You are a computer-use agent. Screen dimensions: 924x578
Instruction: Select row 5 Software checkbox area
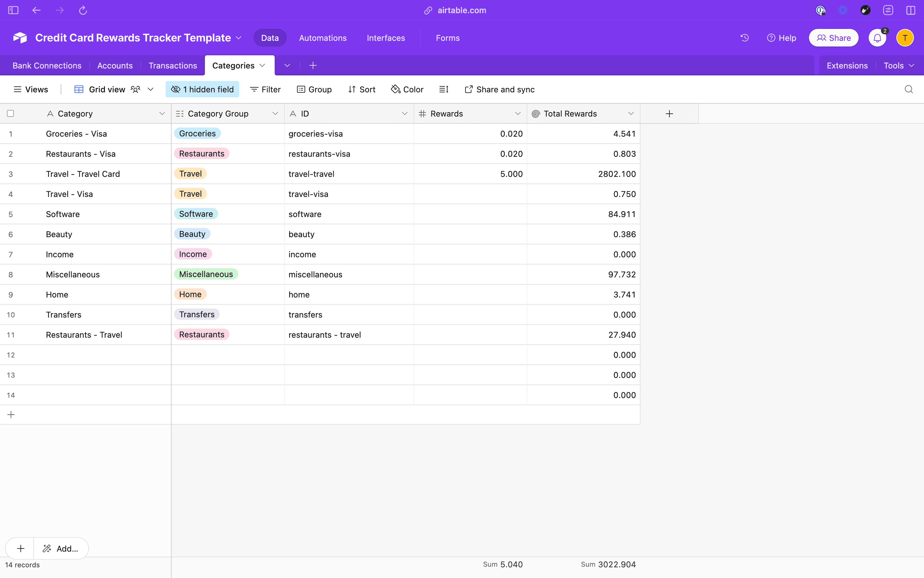(x=10, y=214)
